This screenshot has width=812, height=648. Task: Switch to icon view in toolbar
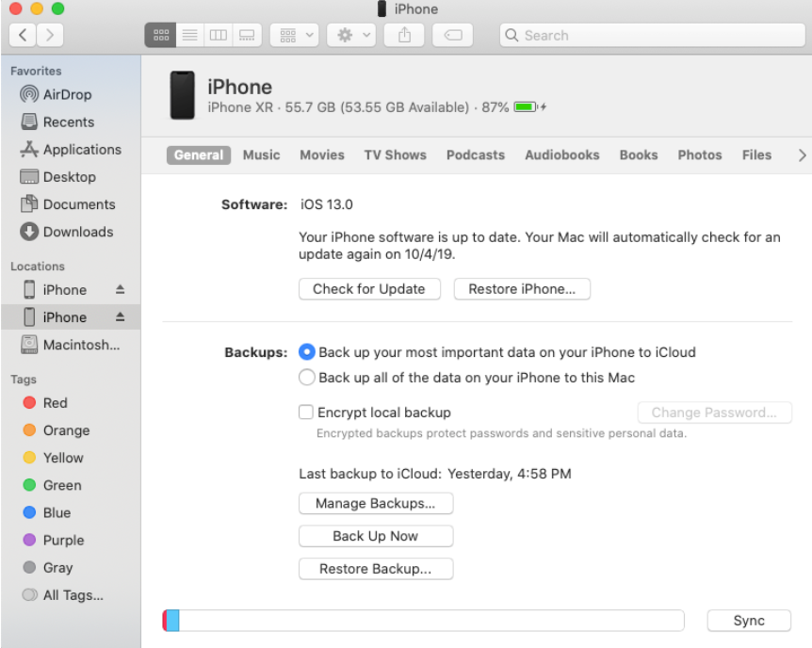pos(160,35)
